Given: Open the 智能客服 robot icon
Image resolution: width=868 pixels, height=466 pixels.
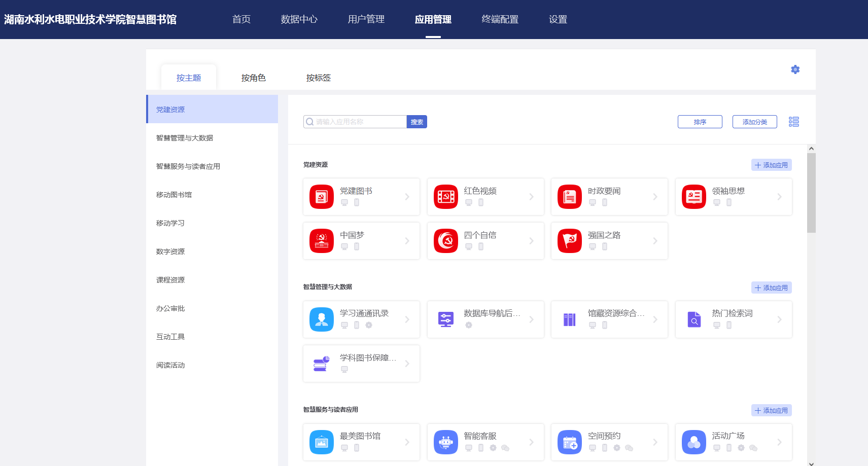Looking at the screenshot, I should coord(445,442).
